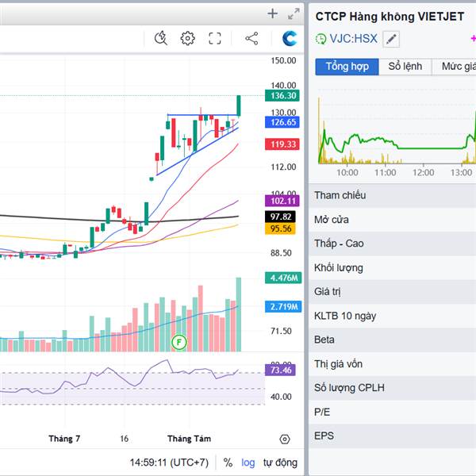Open quick search lightning magnifier icon

[x=161, y=38]
